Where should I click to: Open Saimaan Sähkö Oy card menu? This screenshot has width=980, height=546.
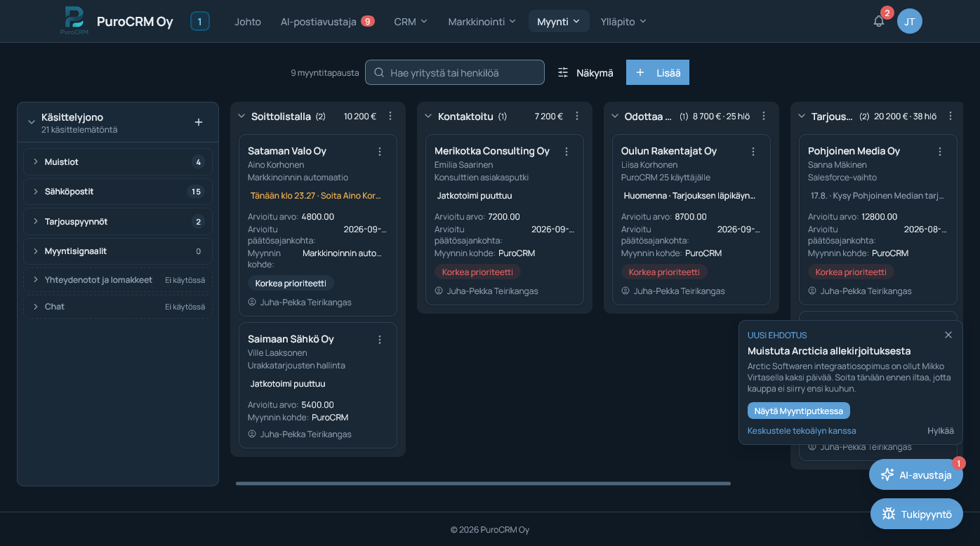tap(380, 339)
